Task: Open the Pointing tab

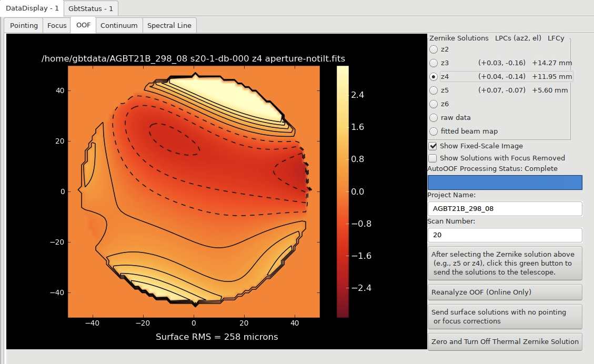Action: pos(24,25)
